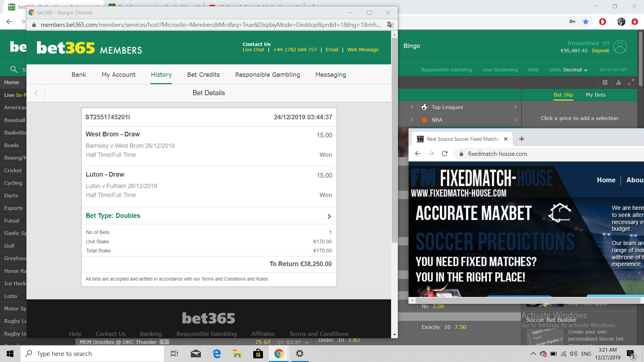
Task: Click the language ENG tray indicator
Action: pos(586,354)
